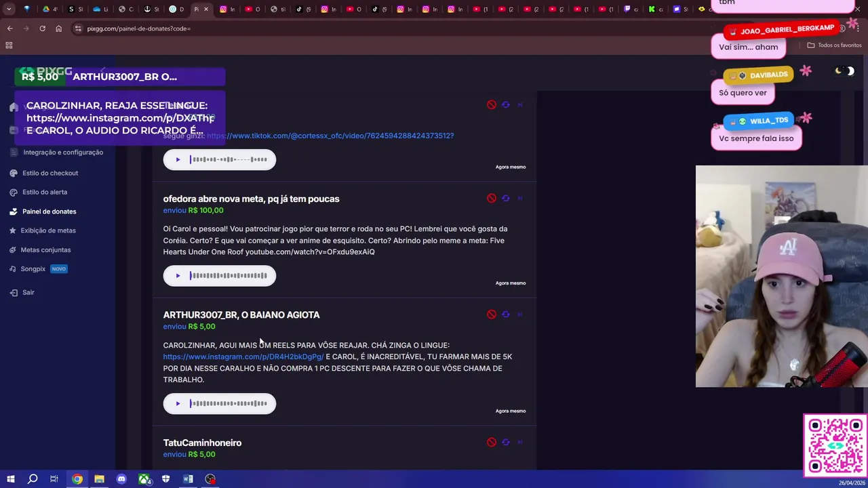Open the Windows Start menu
This screenshot has height=488, width=868.
tap(10, 479)
